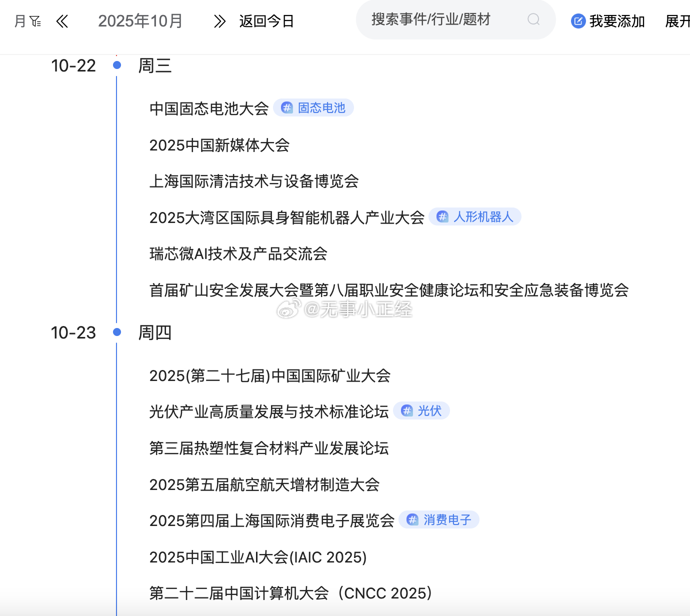
Task: Go to previous month with double-left arrow
Action: (x=62, y=21)
